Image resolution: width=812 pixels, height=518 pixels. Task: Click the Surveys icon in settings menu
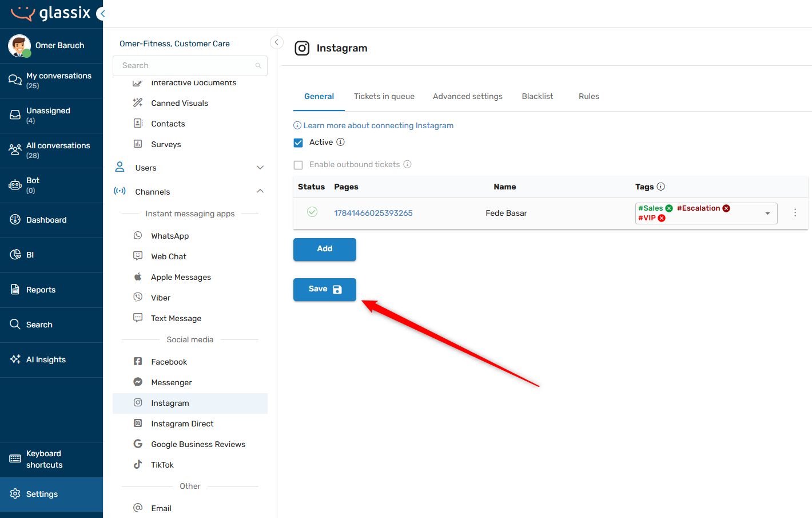point(138,144)
